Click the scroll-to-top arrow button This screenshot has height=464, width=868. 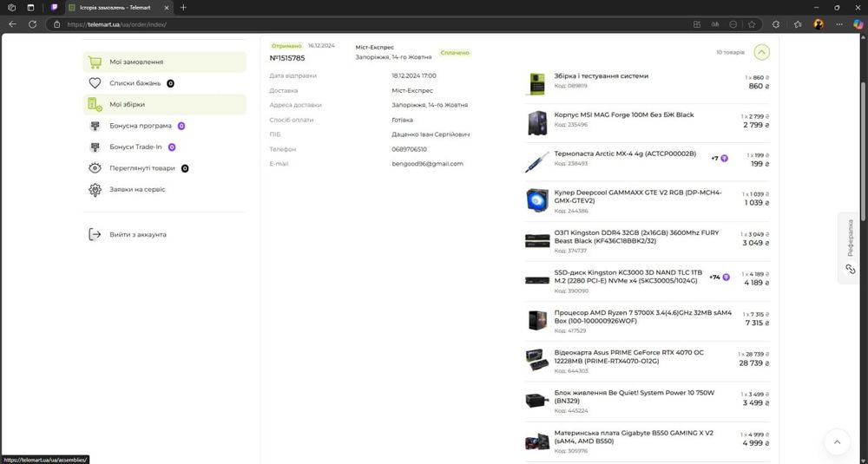tap(837, 441)
